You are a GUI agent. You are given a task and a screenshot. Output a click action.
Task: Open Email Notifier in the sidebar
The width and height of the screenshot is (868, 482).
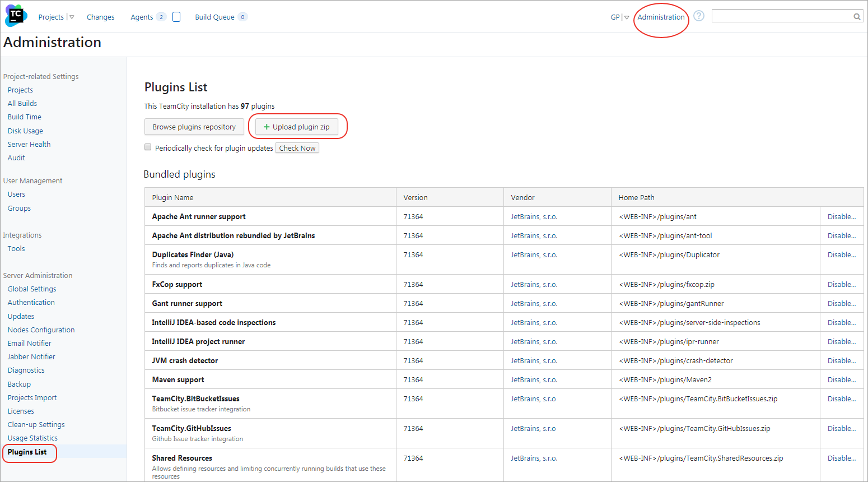pos(29,344)
